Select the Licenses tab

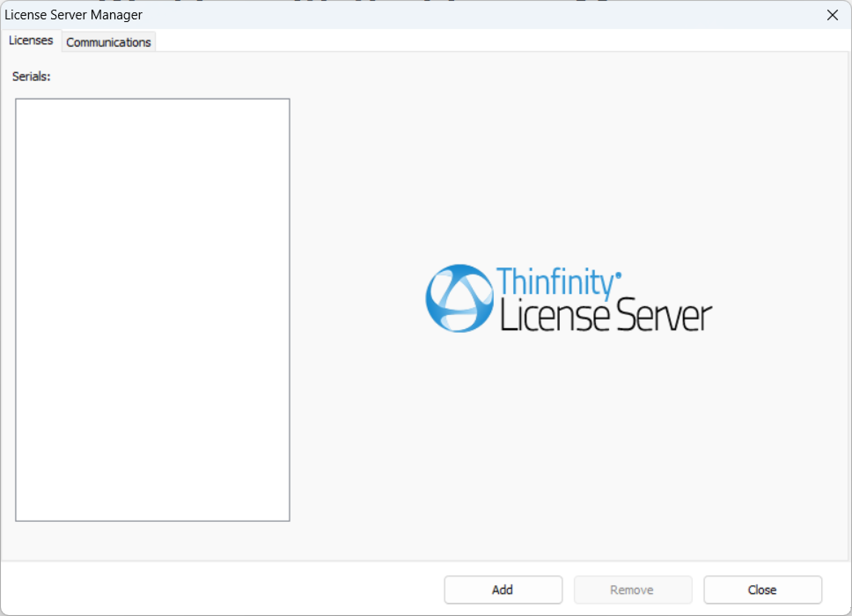(31, 40)
